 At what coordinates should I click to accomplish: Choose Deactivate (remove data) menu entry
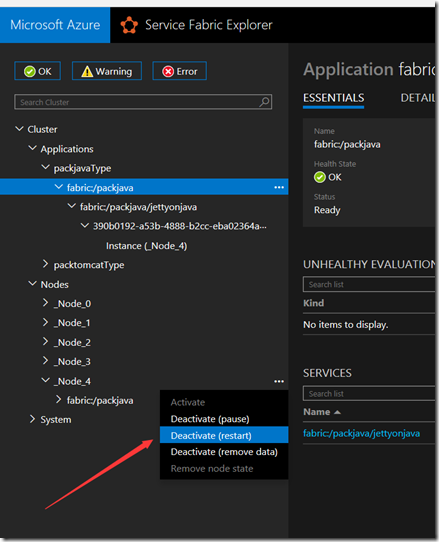[x=224, y=452]
